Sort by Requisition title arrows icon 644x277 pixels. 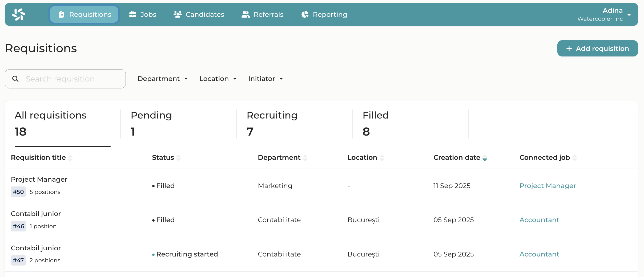click(x=70, y=158)
